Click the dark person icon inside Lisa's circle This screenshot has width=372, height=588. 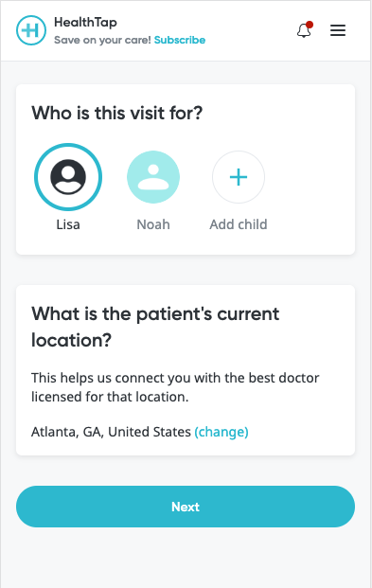(x=68, y=177)
